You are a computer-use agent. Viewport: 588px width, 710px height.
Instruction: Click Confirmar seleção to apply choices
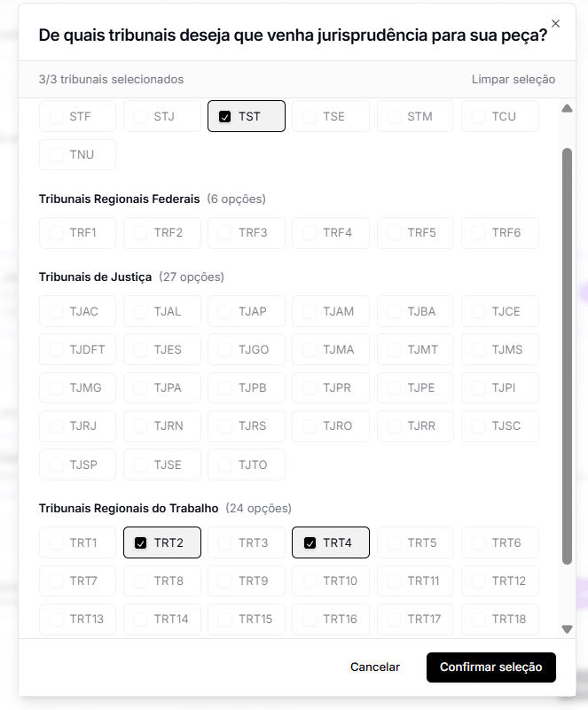[490, 667]
